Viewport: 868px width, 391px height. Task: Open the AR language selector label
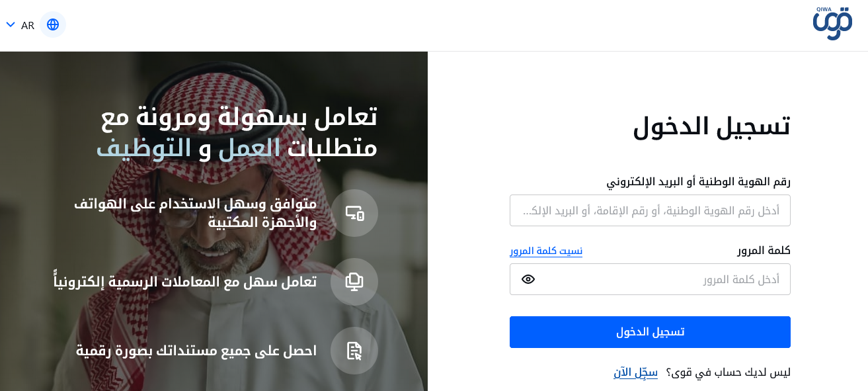[x=28, y=26]
